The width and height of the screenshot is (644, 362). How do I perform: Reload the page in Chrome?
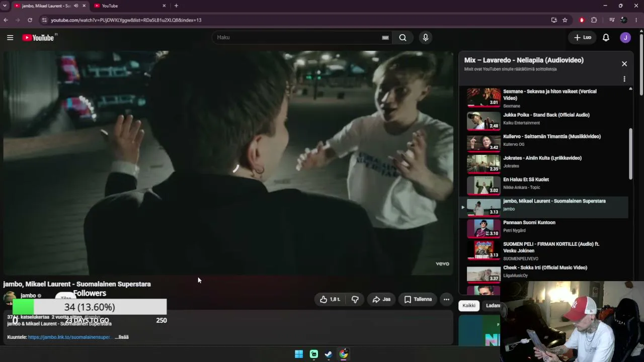tap(30, 20)
